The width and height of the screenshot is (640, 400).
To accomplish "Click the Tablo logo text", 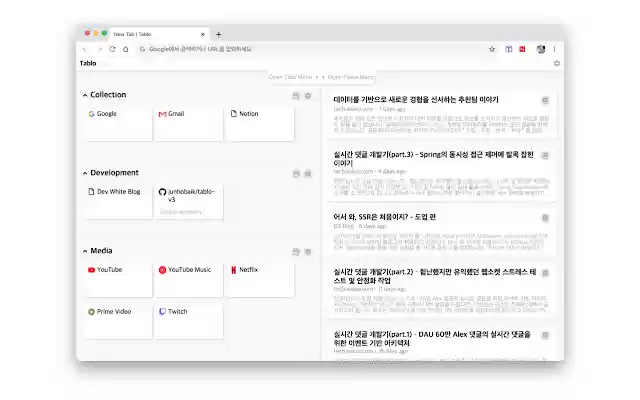I will (x=88, y=63).
